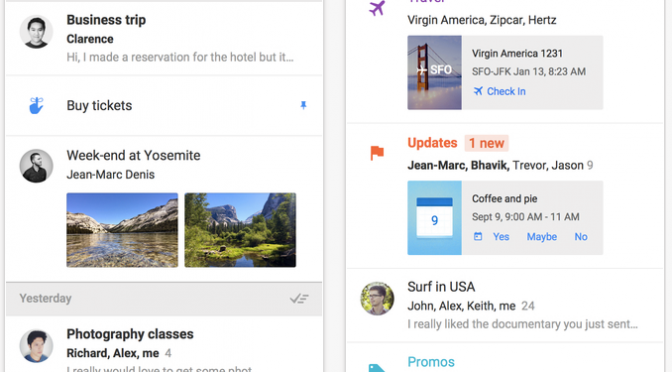Unpin the Buy tickets reminder
672x372 pixels.
click(303, 105)
